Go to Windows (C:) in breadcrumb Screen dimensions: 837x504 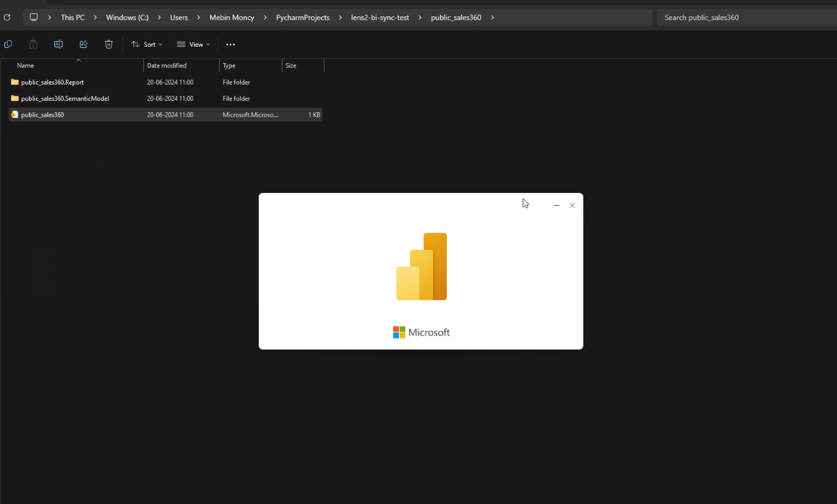(x=128, y=18)
